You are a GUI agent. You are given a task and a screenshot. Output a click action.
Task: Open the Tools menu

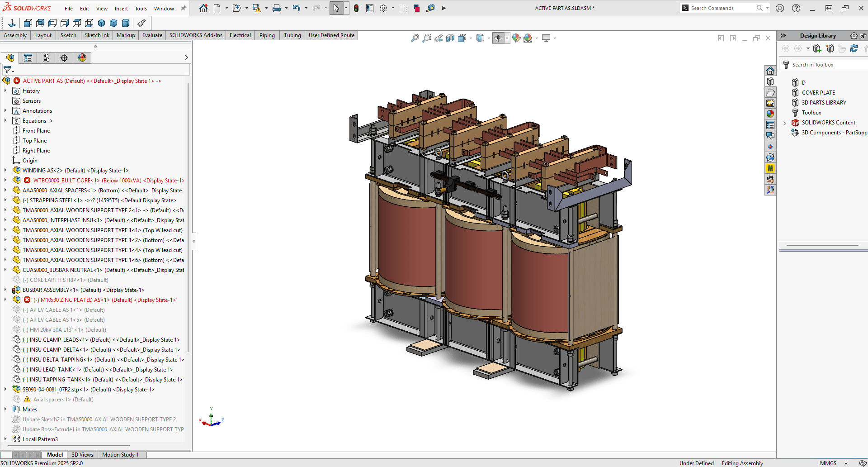pos(141,8)
